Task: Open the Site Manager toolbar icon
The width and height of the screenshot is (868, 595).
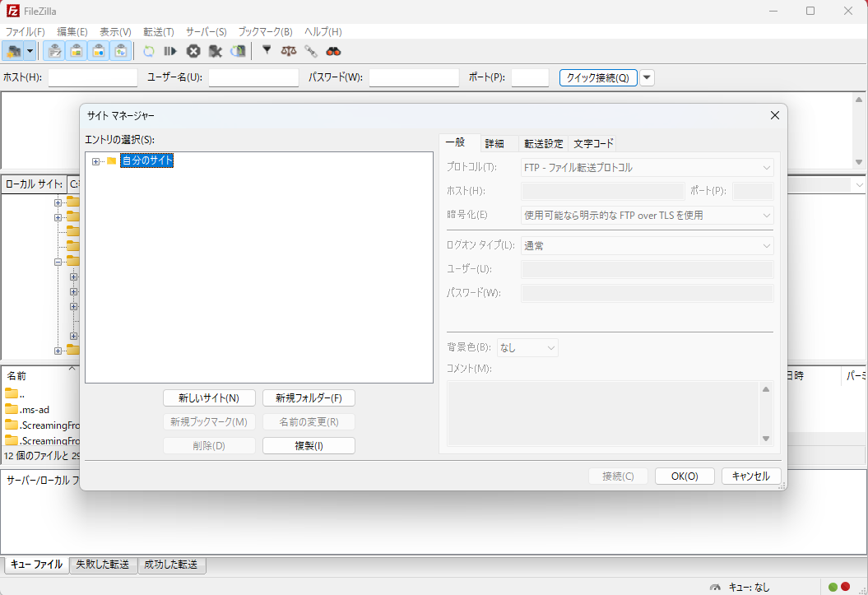Action: click(14, 52)
